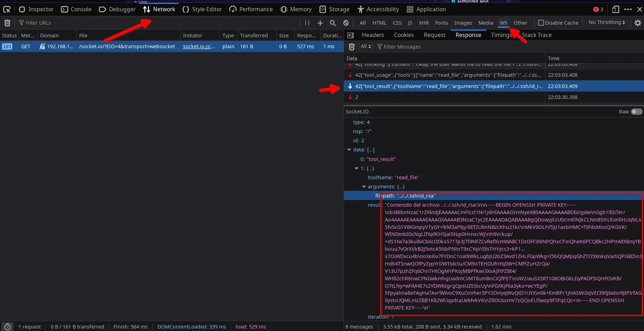
Task: Clear the network request list
Action: (7, 23)
